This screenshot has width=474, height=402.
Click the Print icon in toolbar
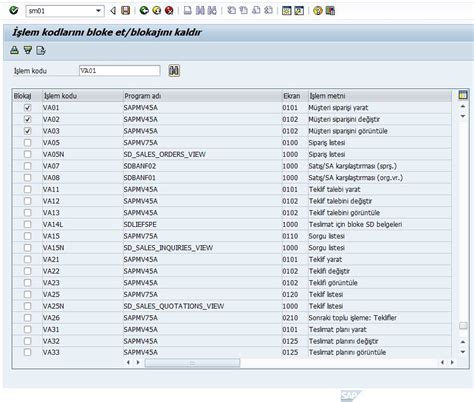(x=188, y=11)
